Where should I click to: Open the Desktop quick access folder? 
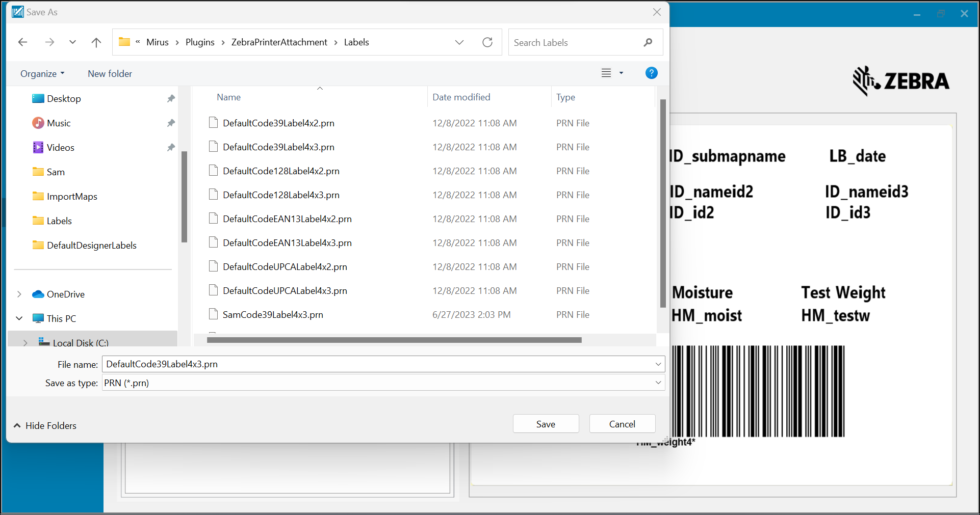click(x=64, y=99)
